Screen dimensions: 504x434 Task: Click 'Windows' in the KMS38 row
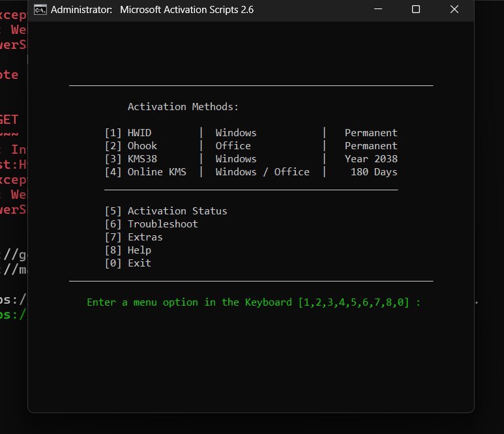(236, 159)
